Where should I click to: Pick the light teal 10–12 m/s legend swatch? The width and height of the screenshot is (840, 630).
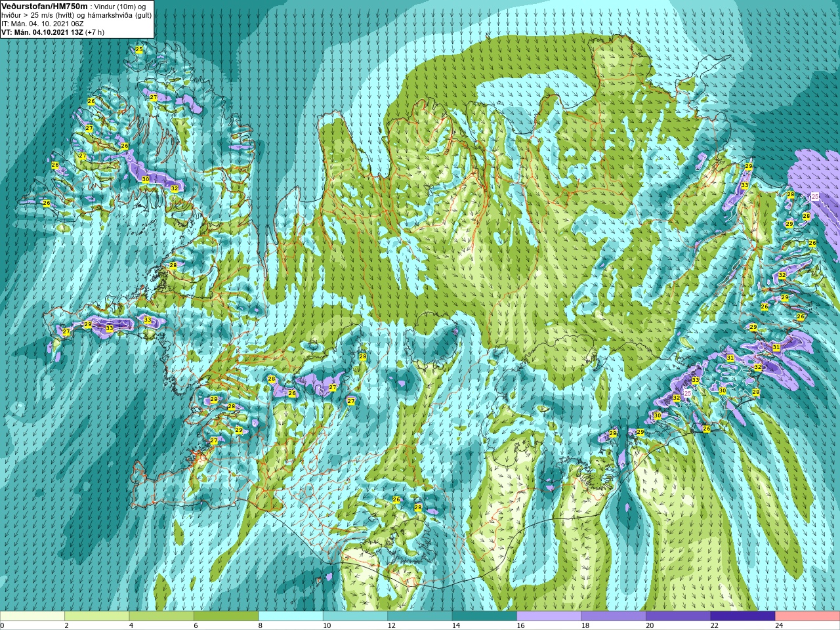point(355,616)
